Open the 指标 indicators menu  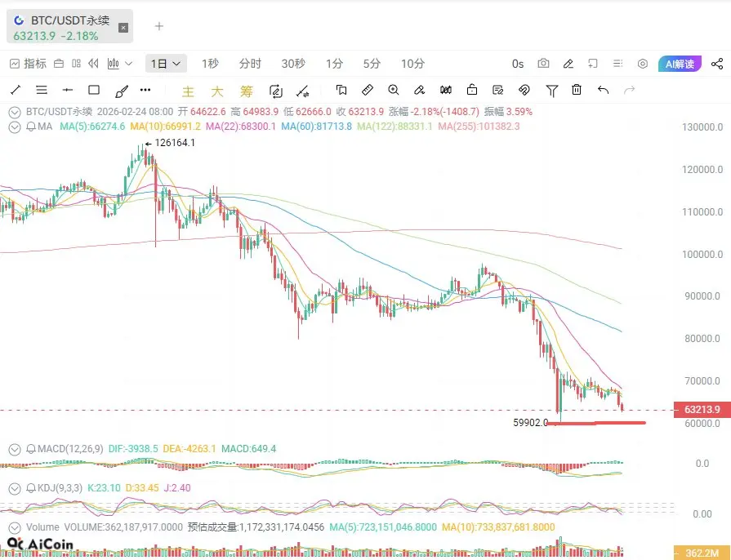28,64
